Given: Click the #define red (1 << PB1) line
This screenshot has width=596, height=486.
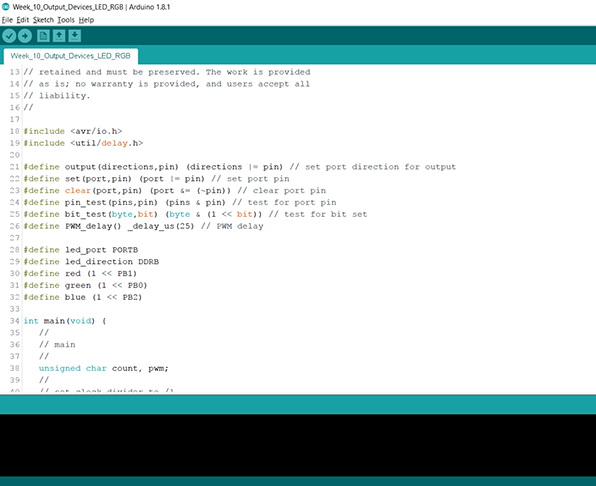Looking at the screenshot, I should (80, 273).
